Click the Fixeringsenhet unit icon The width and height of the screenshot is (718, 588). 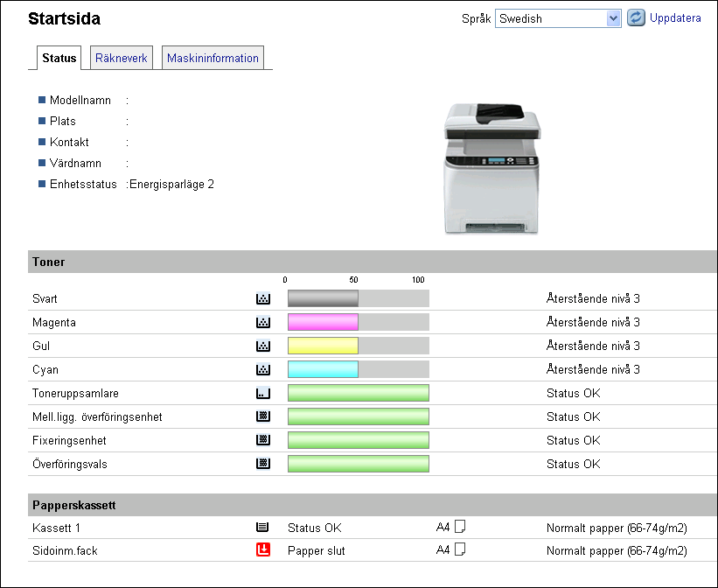(x=263, y=440)
